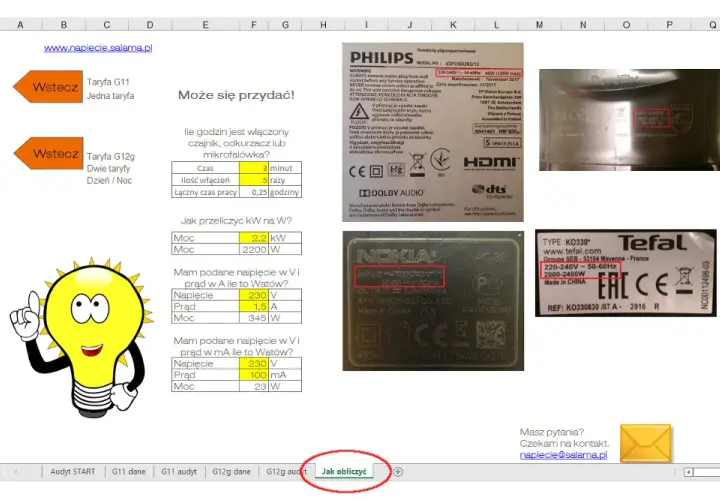Switch to the G11 dane sheet tab
720x500 pixels.
point(129,472)
